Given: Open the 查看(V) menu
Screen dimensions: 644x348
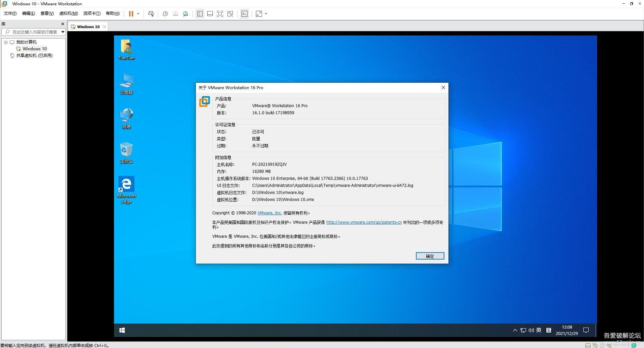Looking at the screenshot, I should (x=47, y=13).
